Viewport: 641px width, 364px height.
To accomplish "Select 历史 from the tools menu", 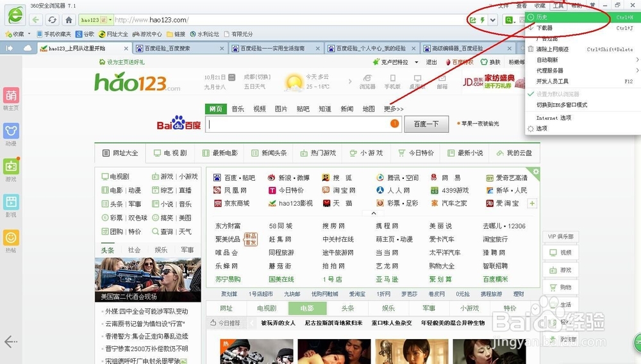I will pos(583,17).
